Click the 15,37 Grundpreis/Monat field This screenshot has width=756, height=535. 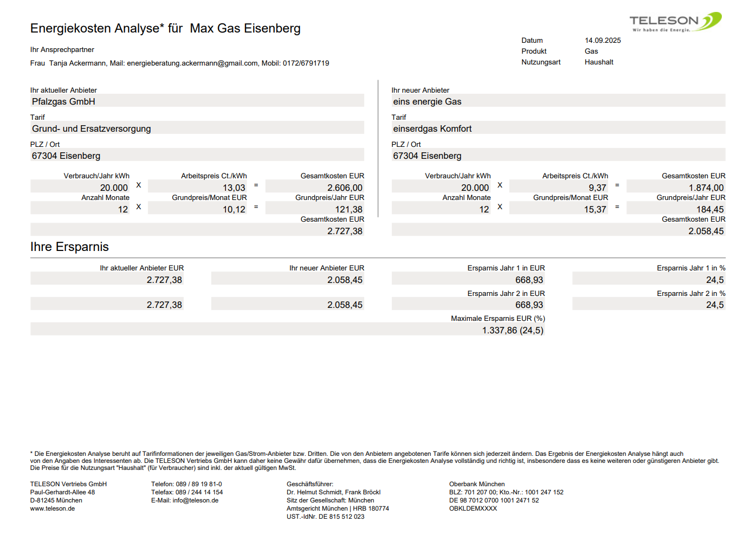pyautogui.click(x=595, y=209)
